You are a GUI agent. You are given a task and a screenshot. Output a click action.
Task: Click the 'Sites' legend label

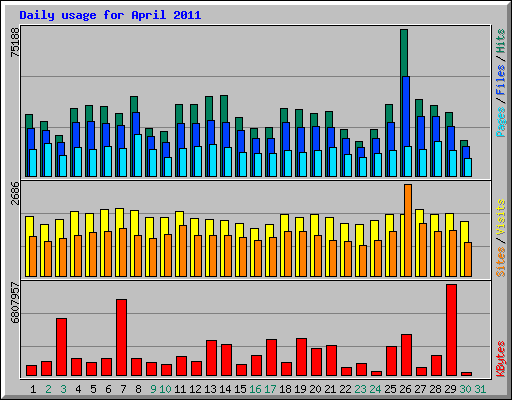[500, 262]
